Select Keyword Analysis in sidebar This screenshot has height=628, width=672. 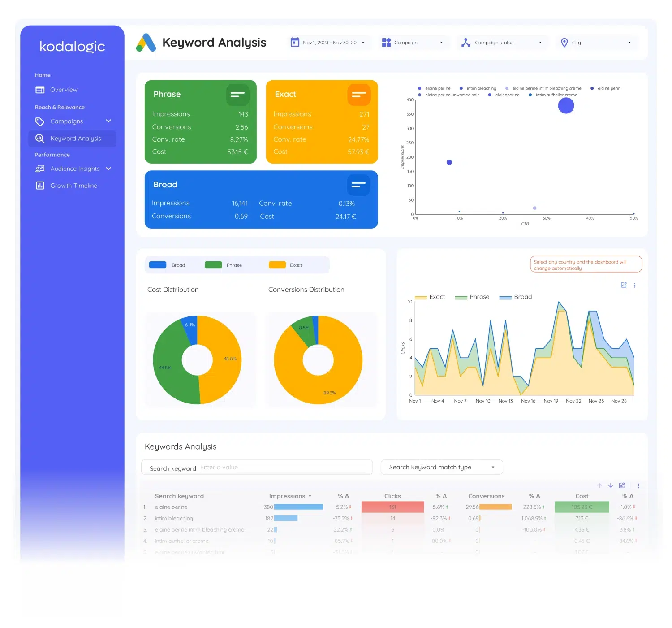click(72, 139)
